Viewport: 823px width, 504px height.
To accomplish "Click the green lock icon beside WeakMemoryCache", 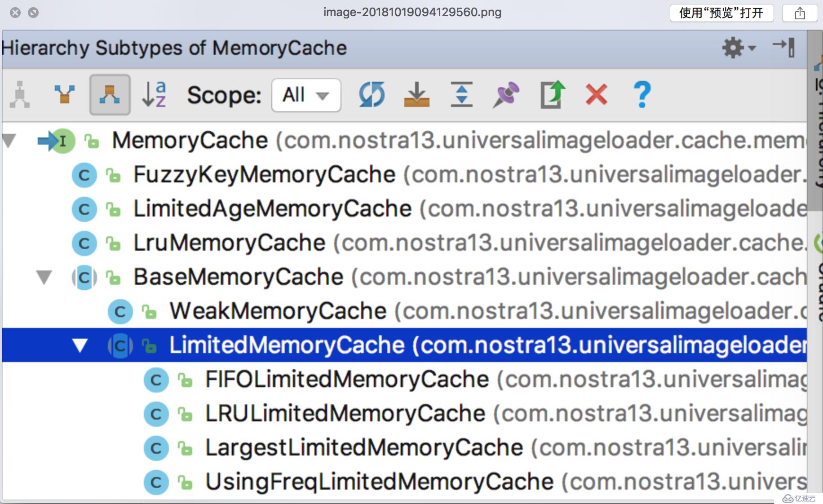I will [x=149, y=312].
